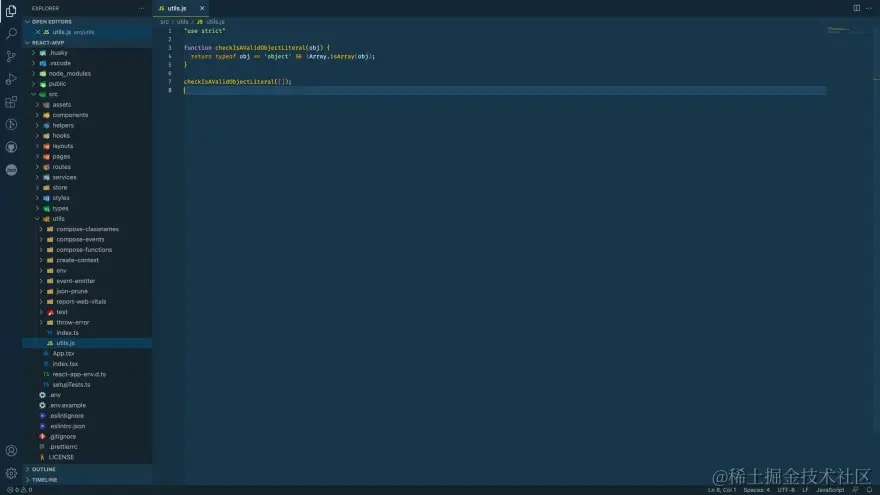Image resolution: width=880 pixels, height=495 pixels.
Task: Open the Explorer view in activity bar
Action: point(11,10)
